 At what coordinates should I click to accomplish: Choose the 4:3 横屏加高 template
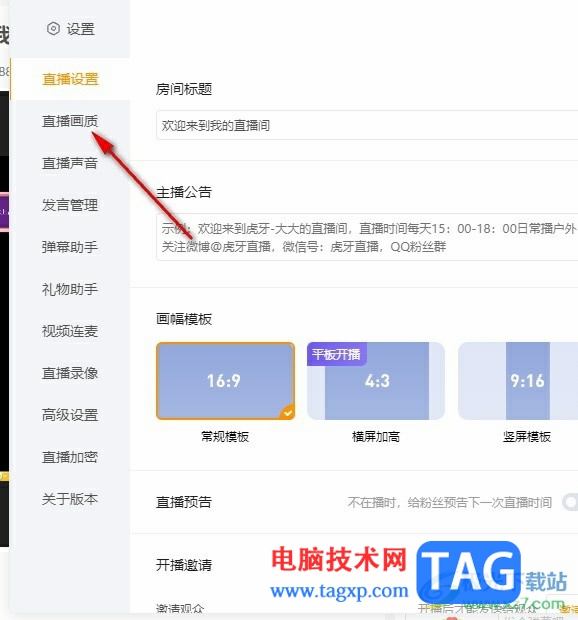tap(376, 381)
